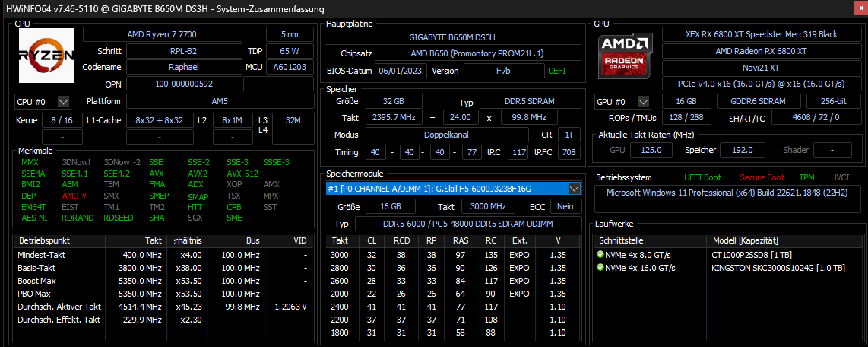Click the Betriebspunkt column header
The width and height of the screenshot is (868, 347).
tap(59, 241)
